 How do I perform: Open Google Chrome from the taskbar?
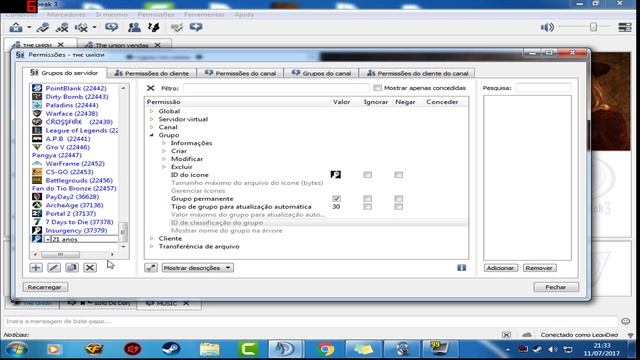(x=326, y=349)
